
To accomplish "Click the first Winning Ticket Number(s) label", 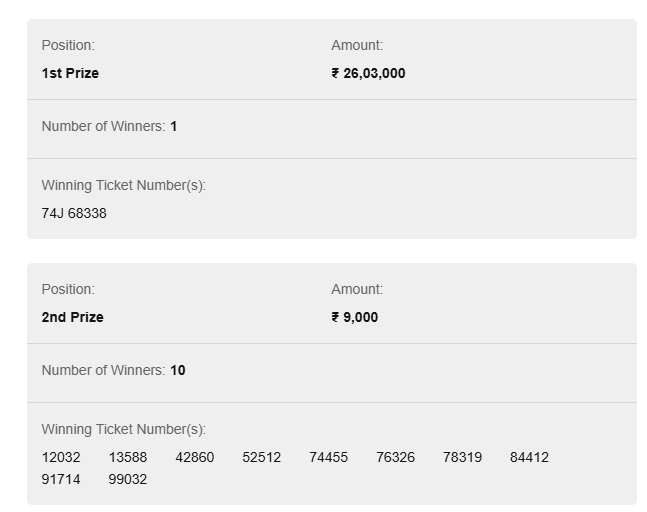I will (123, 185).
